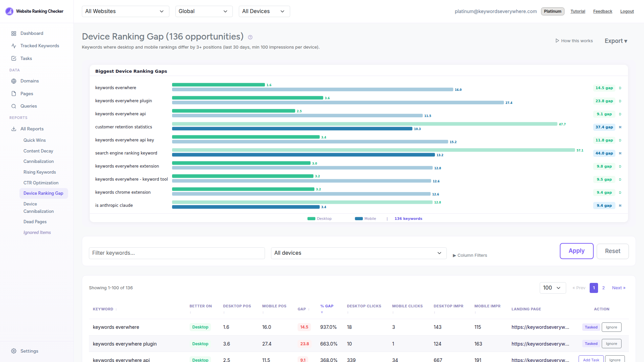
Task: Switch to the Device Cannibalization report
Action: (x=38, y=207)
